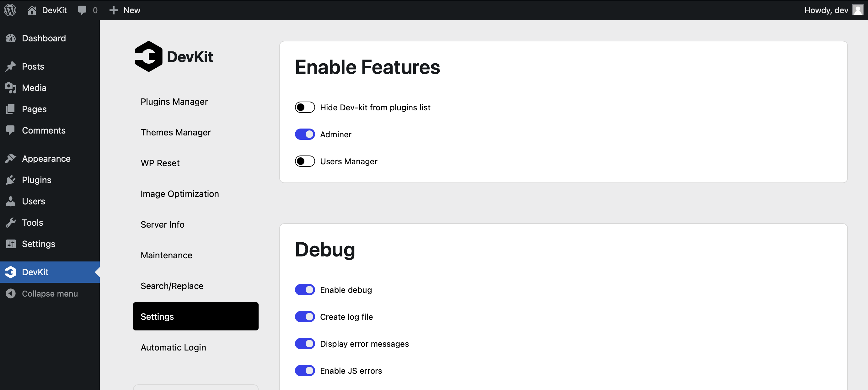Open the Media admin page
This screenshot has width=868, height=390.
tap(34, 88)
